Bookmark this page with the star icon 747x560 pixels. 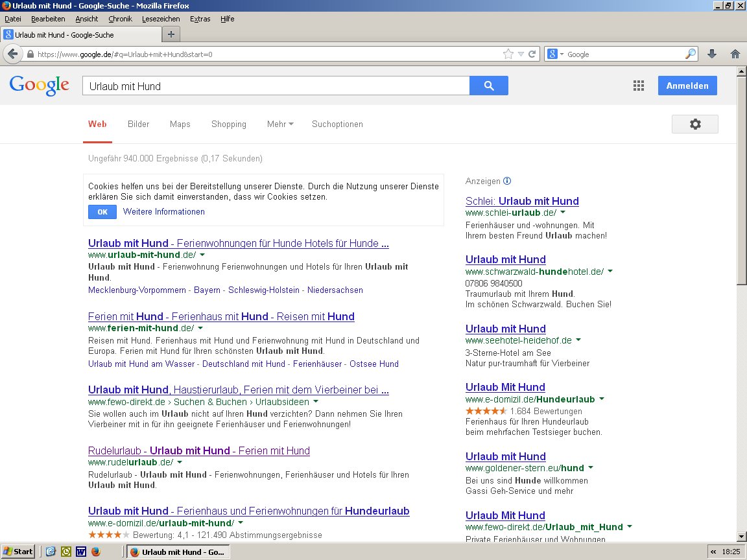508,54
